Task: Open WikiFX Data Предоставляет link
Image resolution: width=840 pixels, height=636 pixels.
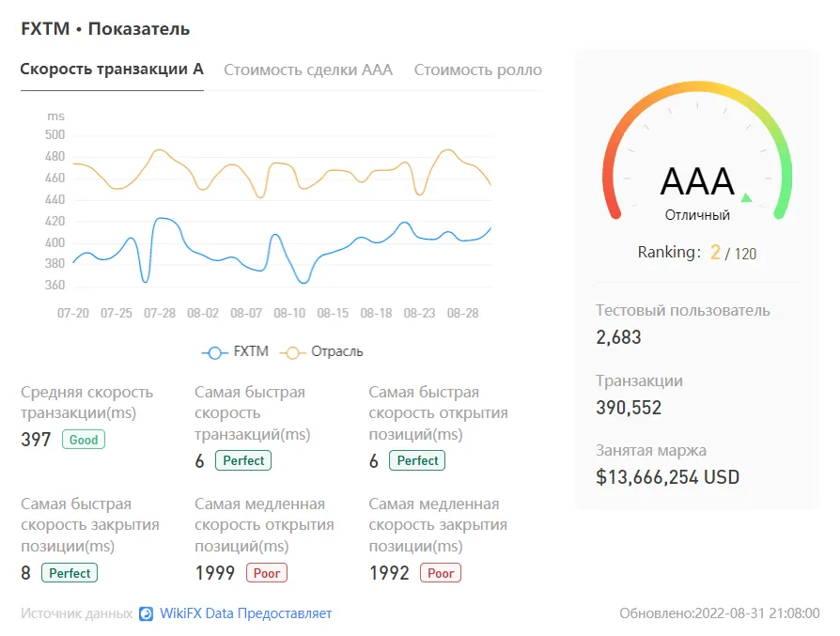Action: tap(245, 613)
